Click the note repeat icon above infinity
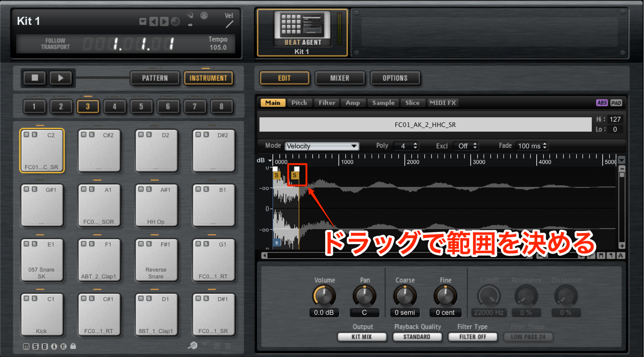 [x=190, y=14]
